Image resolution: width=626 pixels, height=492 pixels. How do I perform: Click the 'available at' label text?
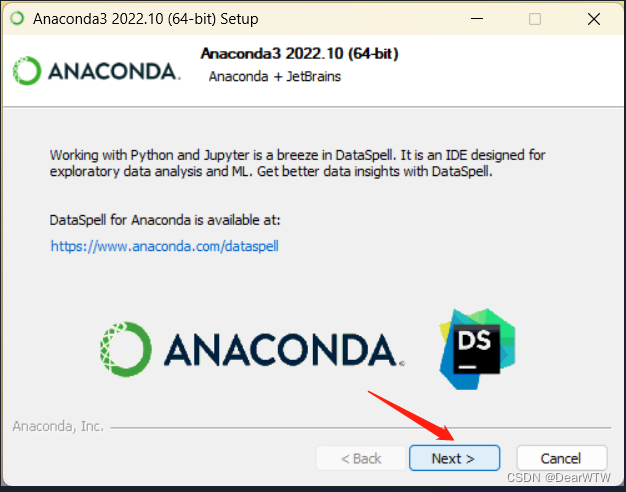coord(165,220)
